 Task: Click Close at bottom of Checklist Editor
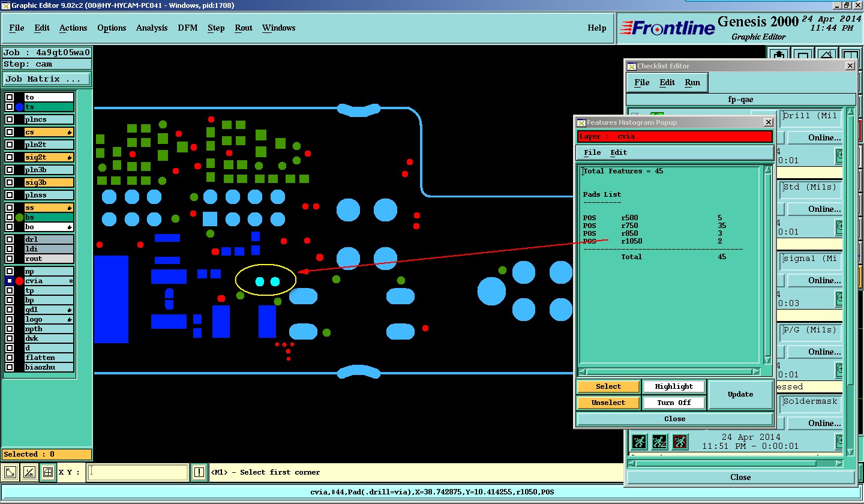point(740,477)
